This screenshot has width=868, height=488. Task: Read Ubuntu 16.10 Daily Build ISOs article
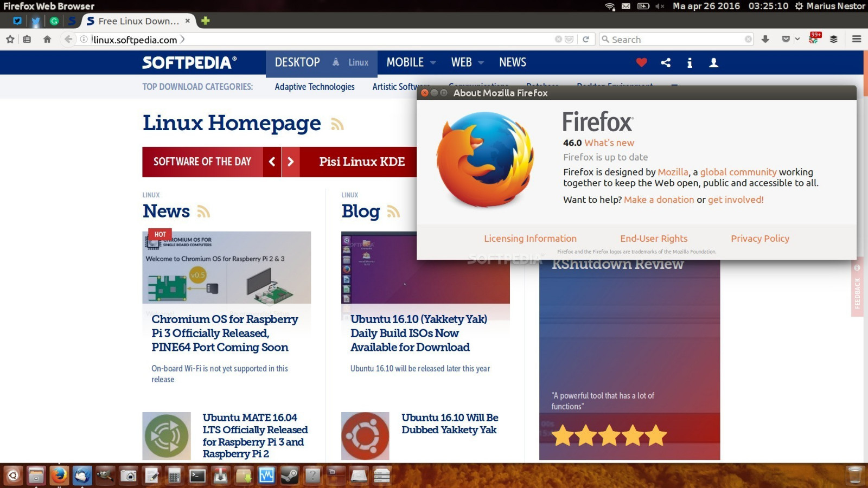(x=419, y=333)
